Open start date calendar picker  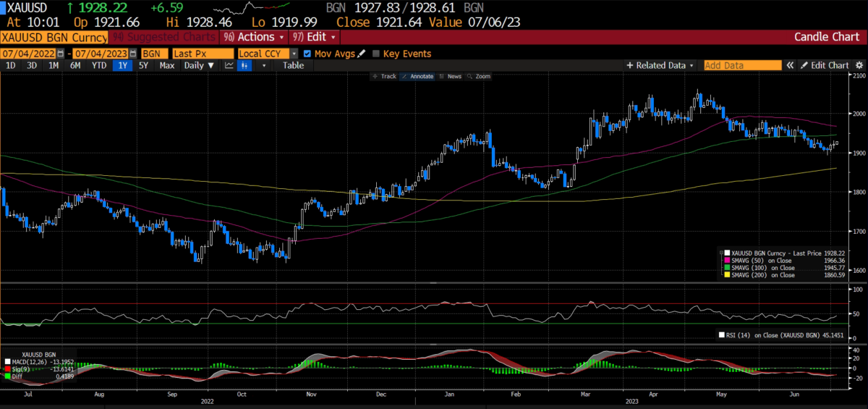coord(61,54)
